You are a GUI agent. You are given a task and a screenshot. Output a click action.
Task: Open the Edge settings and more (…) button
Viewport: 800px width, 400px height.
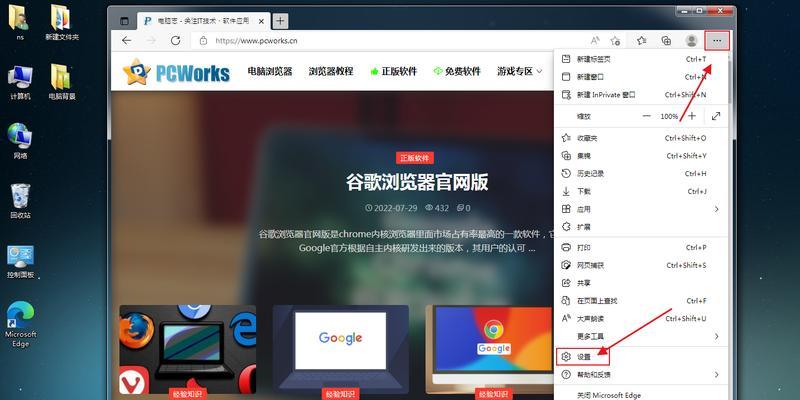[x=717, y=41]
